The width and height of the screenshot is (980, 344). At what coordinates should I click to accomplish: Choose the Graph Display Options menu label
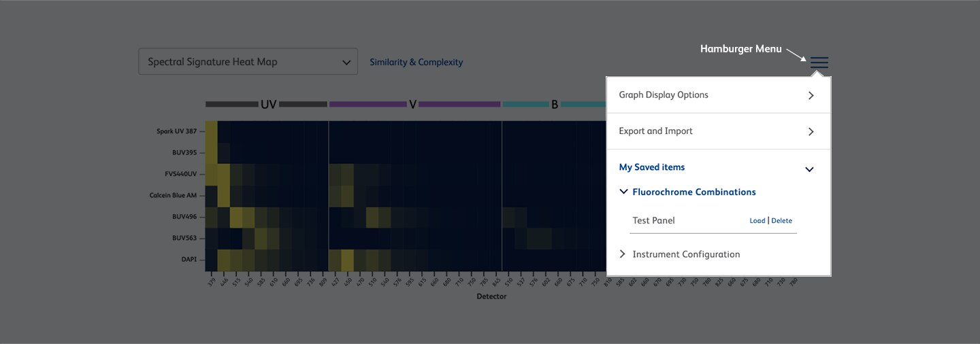tap(664, 95)
